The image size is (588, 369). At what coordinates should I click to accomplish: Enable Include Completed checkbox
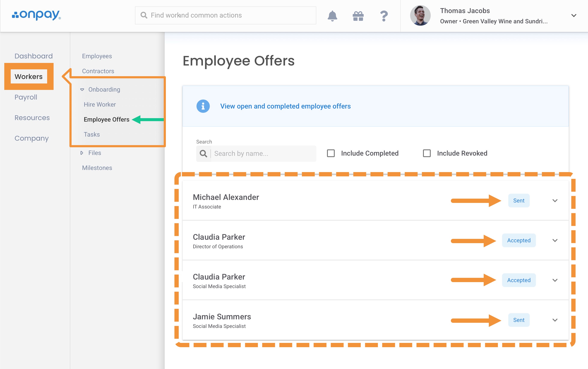point(331,153)
